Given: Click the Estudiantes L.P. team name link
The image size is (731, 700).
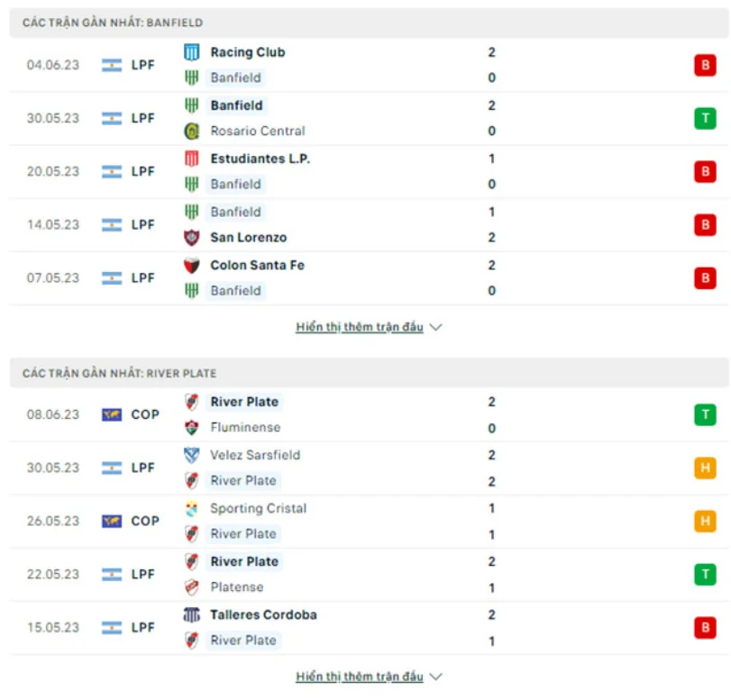Looking at the screenshot, I should point(260,158).
